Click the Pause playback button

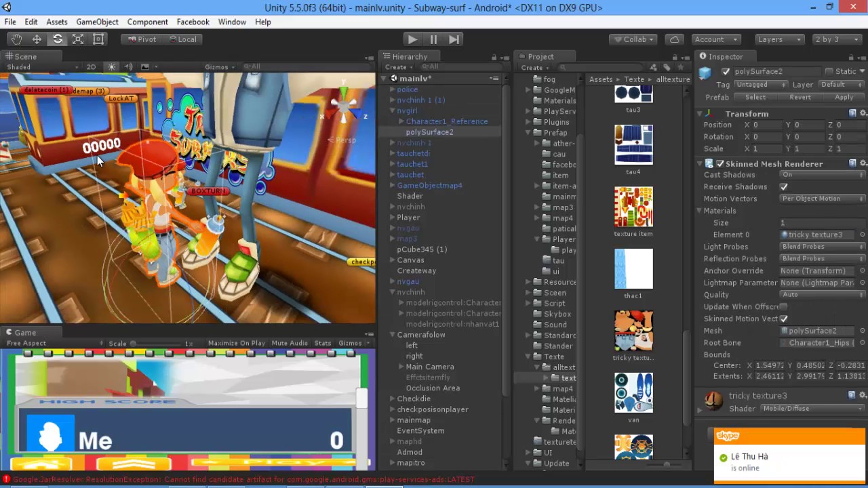tap(433, 39)
